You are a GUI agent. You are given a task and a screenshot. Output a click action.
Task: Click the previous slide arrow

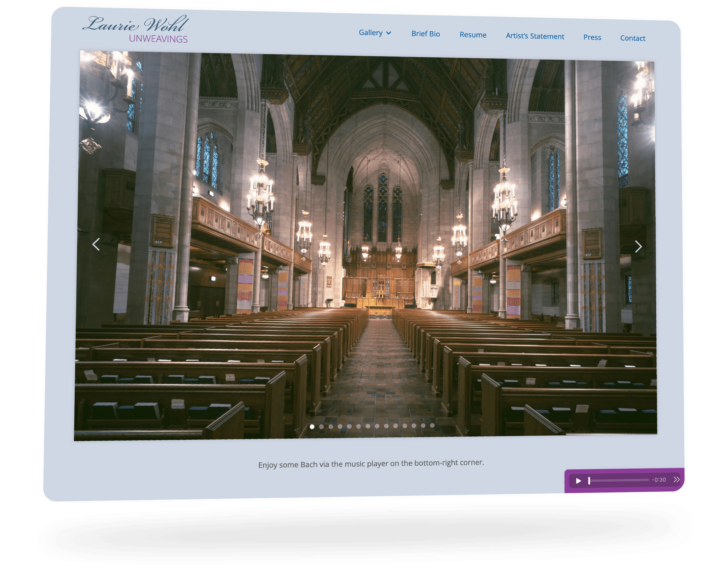click(x=96, y=244)
